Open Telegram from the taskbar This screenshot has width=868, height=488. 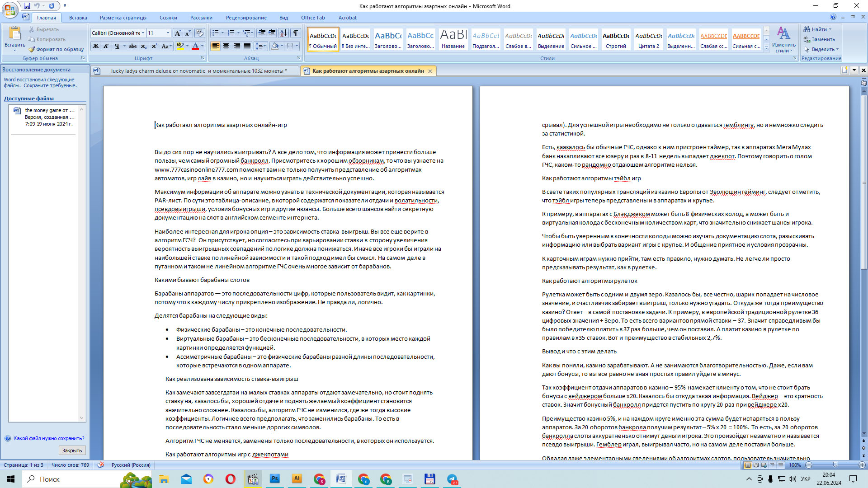pyautogui.click(x=452, y=479)
